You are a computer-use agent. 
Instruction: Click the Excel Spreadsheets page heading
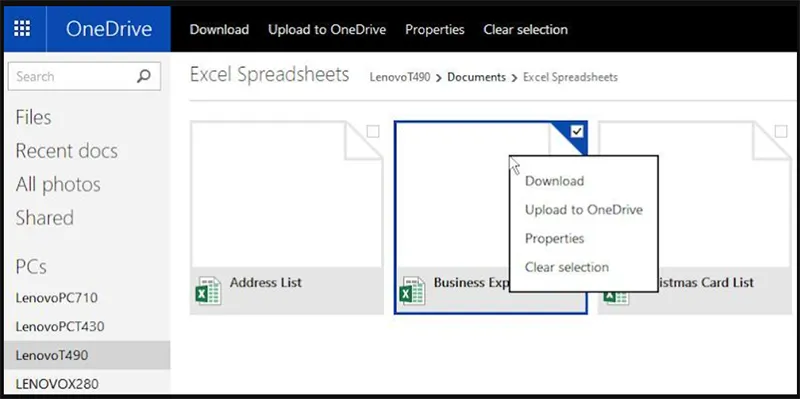[269, 75]
